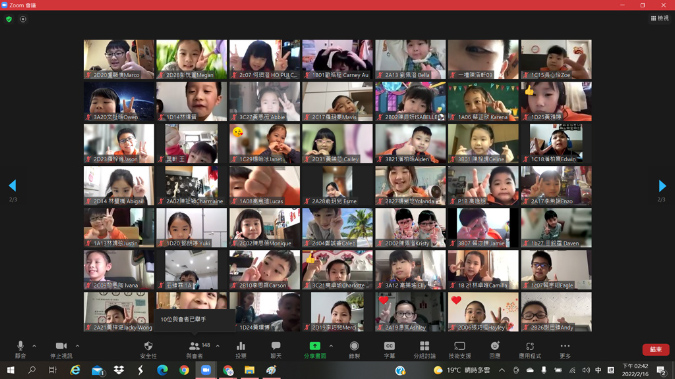Viewport: 675px width, 379px height.
Task: Start recording with the Record icon
Action: [x=354, y=349]
